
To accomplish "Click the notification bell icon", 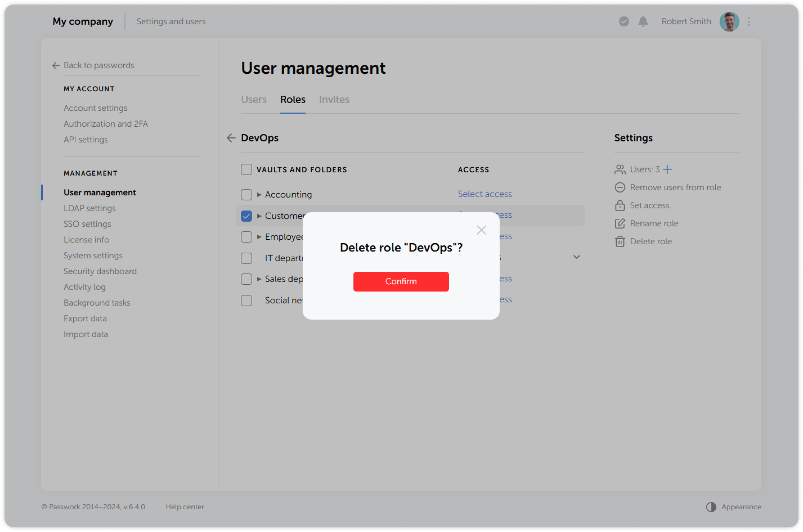I will coord(643,22).
